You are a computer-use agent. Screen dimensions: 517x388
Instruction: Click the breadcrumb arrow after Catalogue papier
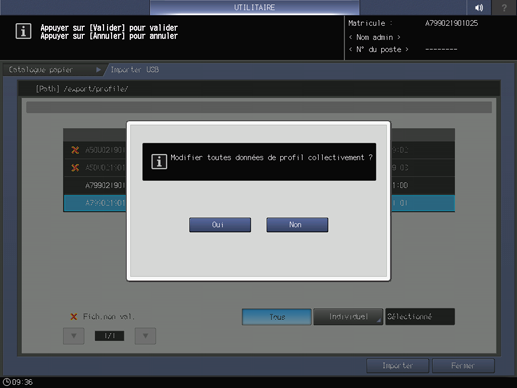point(98,70)
